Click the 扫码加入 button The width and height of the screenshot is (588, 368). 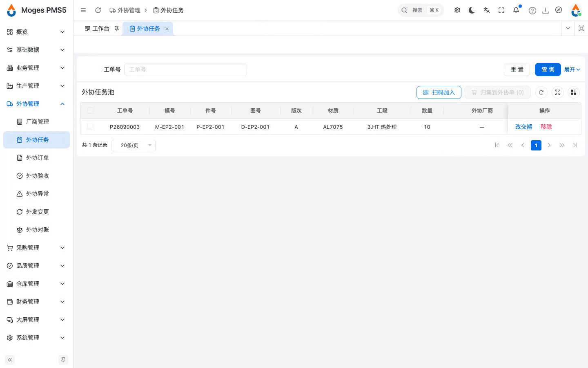[439, 92]
